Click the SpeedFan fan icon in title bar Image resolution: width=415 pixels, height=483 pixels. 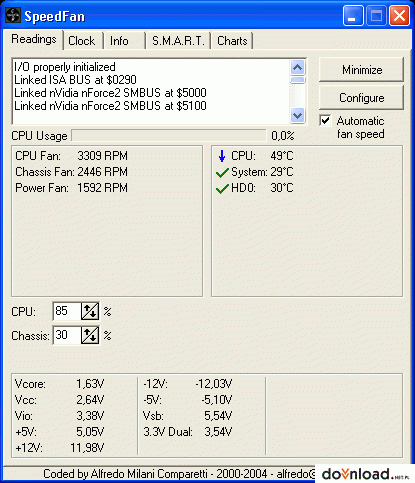tap(13, 15)
